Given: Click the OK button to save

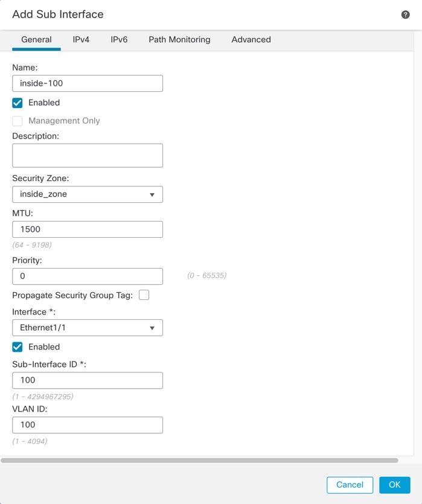Looking at the screenshot, I should coord(394,485).
